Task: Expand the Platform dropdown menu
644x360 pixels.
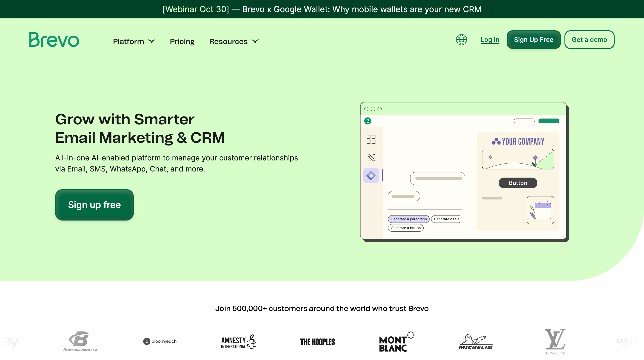Action: (134, 41)
